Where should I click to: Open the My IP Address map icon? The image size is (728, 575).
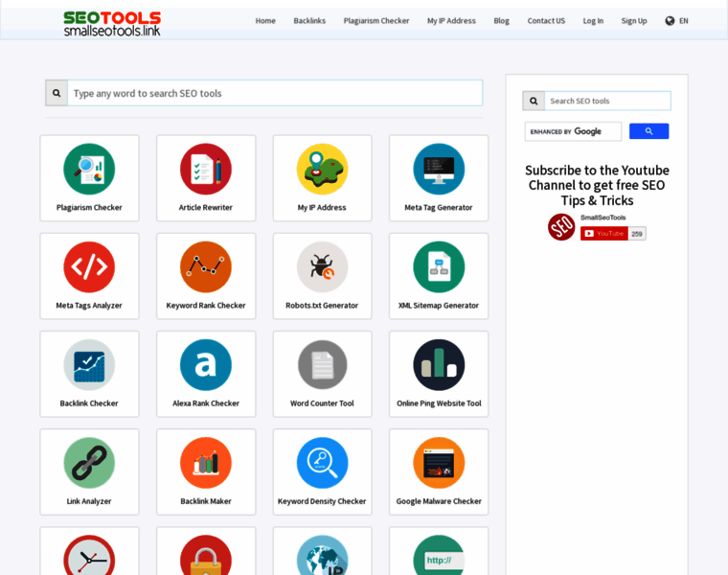point(322,169)
